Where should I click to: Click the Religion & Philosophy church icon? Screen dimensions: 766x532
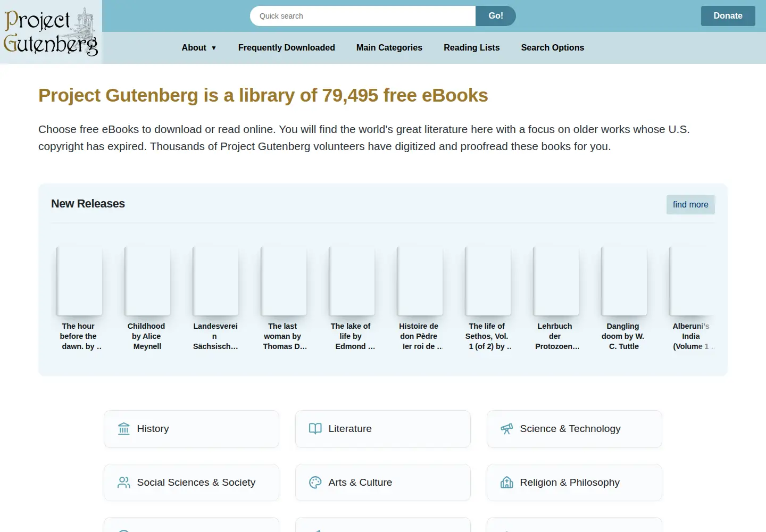(x=507, y=483)
